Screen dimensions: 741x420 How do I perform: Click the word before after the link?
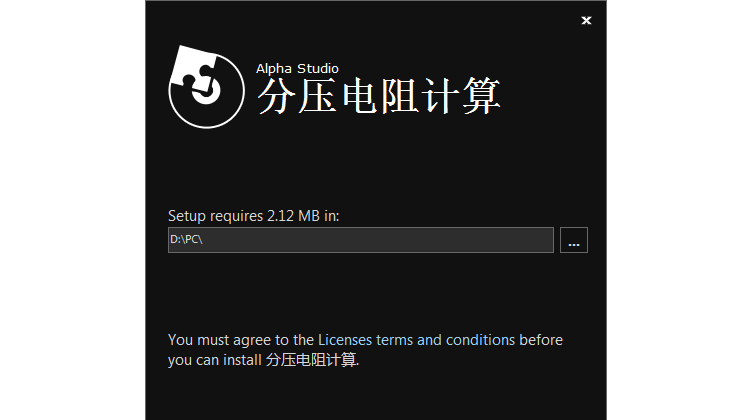click(x=541, y=340)
